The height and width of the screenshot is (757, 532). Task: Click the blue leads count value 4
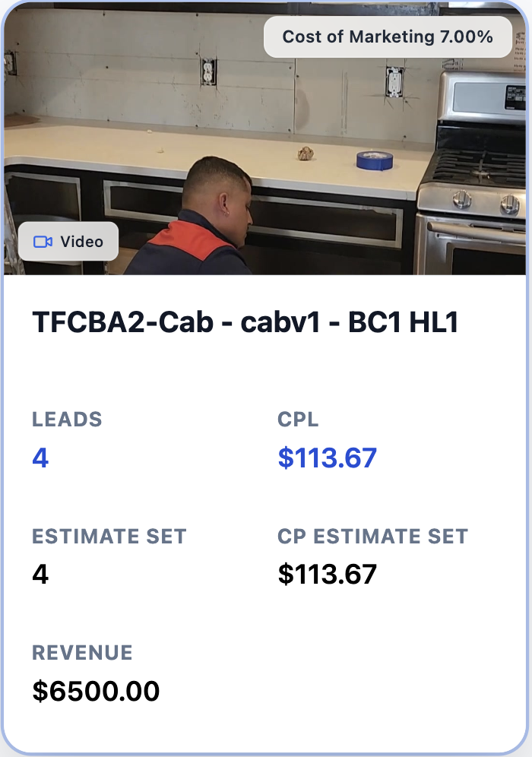pyautogui.click(x=40, y=458)
